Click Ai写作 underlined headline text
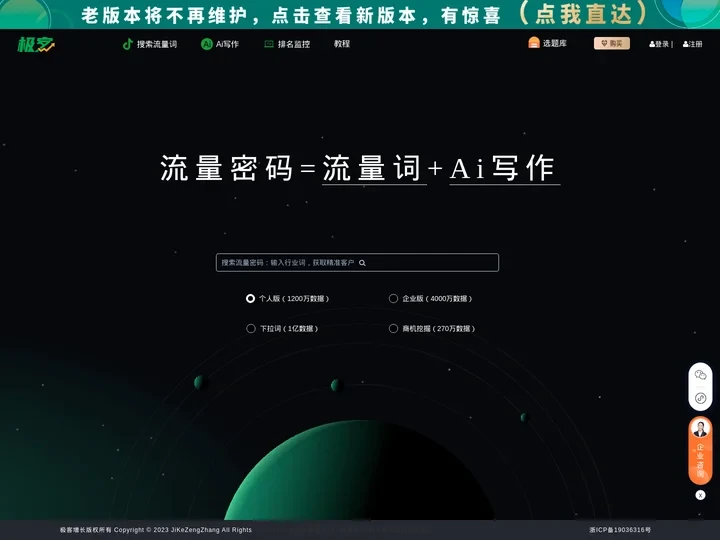Viewport: 720px width, 540px height. point(503,169)
